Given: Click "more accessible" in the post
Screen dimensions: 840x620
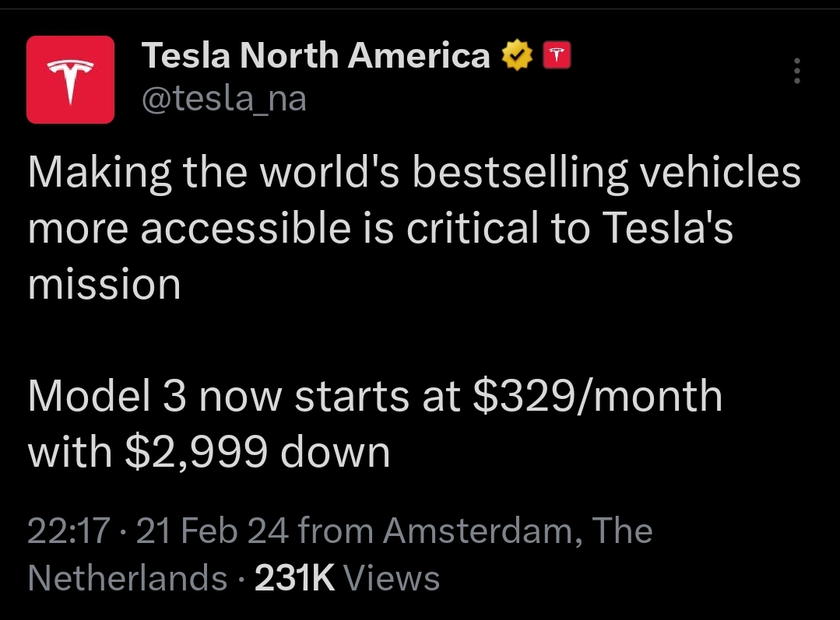Looking at the screenshot, I should 190,228.
